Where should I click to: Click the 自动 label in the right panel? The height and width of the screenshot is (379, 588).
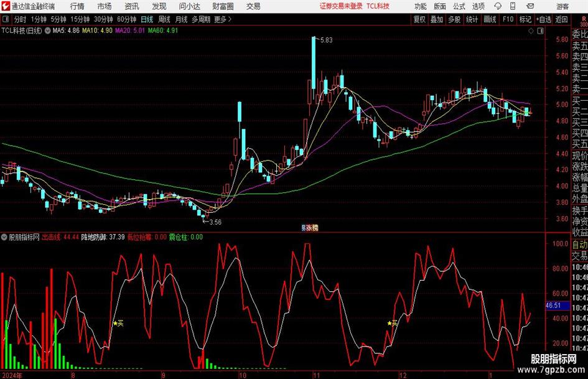(x=580, y=245)
